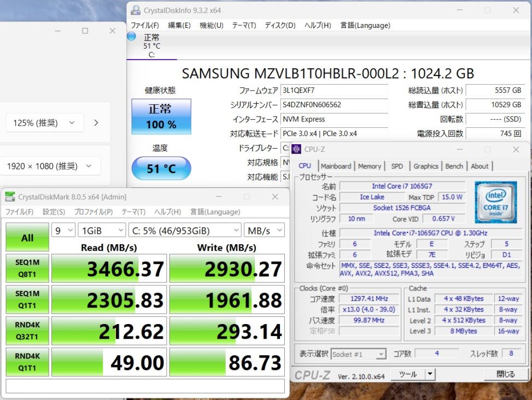Open ヘルプ(H) menu in CrystalDiskInfo
Screen dimensions: 532x400
point(318,26)
